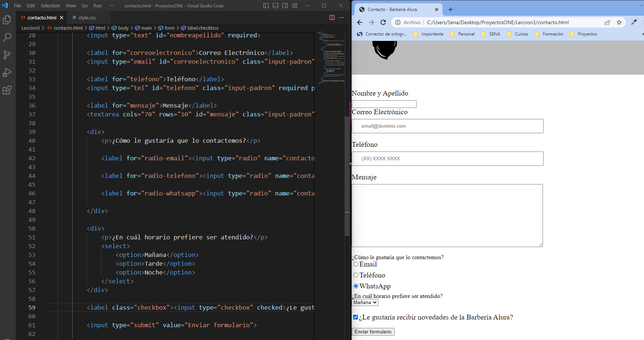Open a new Chrome tab
This screenshot has width=644, height=340.
tap(451, 10)
